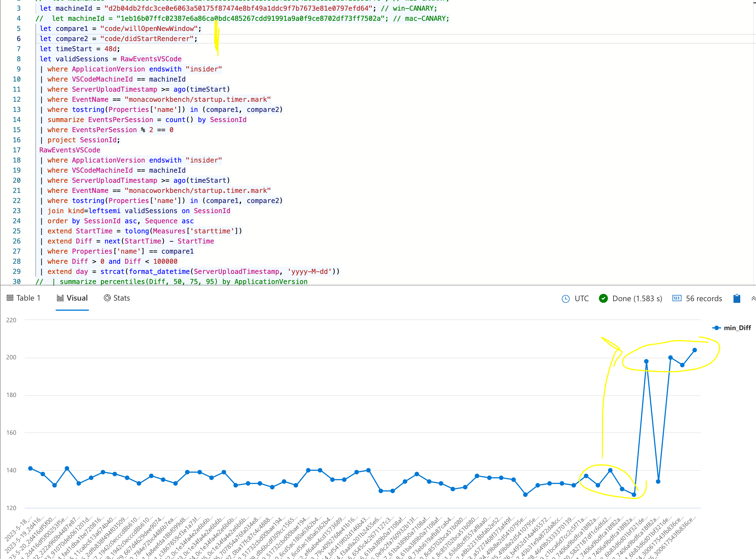Click the green Done checkmark icon
This screenshot has width=756, height=559.
pyautogui.click(x=604, y=298)
